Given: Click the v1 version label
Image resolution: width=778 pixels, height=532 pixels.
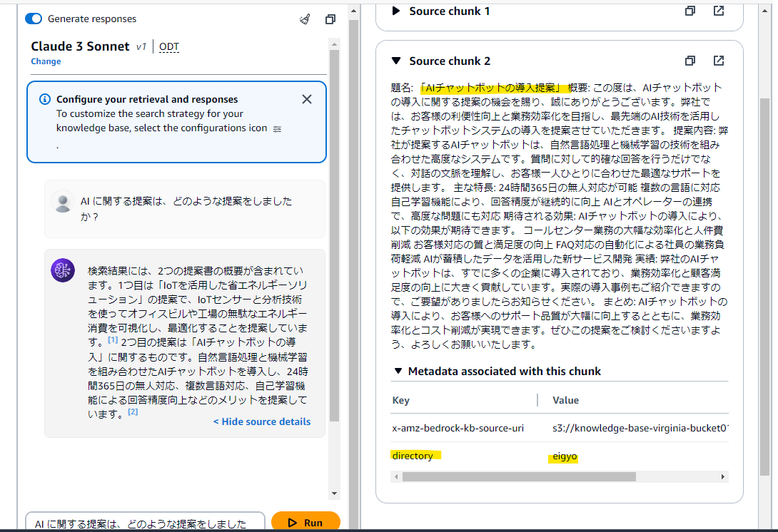Looking at the screenshot, I should (x=141, y=46).
